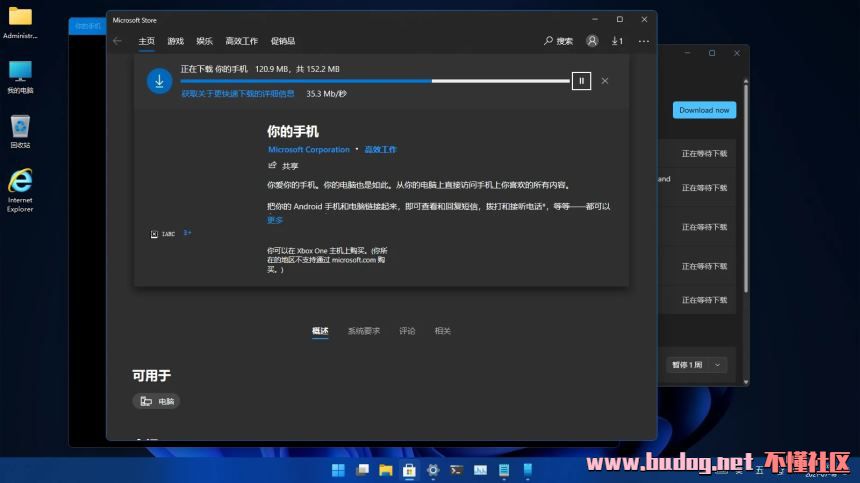This screenshot has height=483, width=860.
Task: Cancel the 你的手机 download
Action: tap(604, 81)
